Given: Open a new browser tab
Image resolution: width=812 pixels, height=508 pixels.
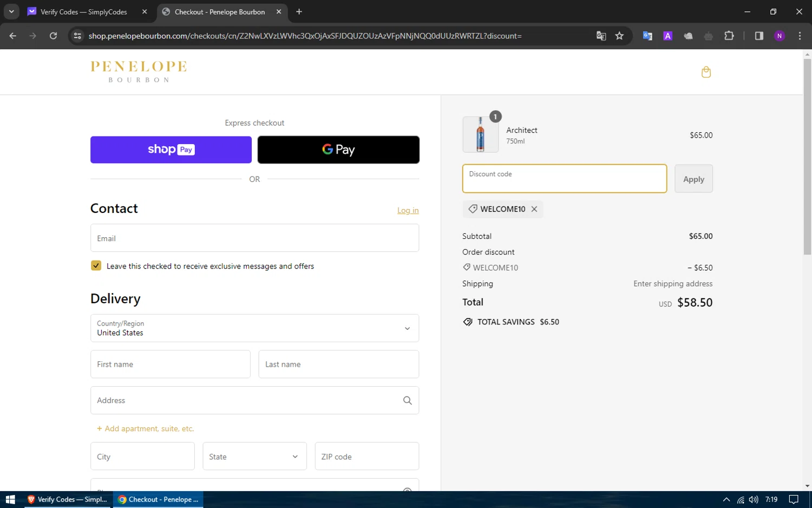Looking at the screenshot, I should point(299,11).
